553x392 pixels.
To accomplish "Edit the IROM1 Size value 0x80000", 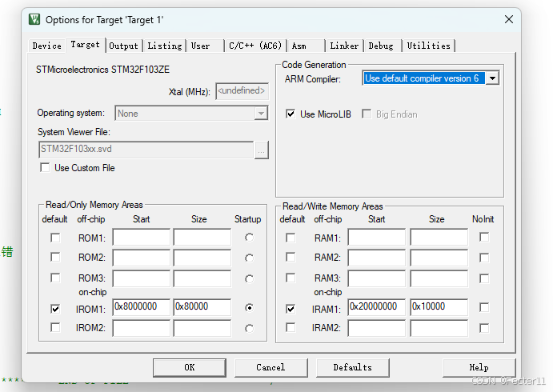I will point(202,307).
